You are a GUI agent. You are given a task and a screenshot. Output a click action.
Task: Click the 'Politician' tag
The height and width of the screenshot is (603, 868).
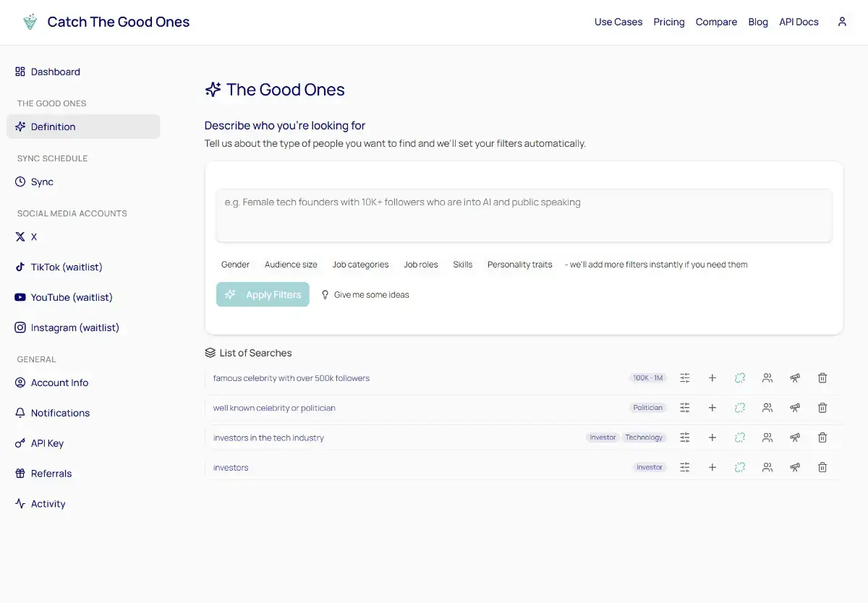tap(648, 408)
